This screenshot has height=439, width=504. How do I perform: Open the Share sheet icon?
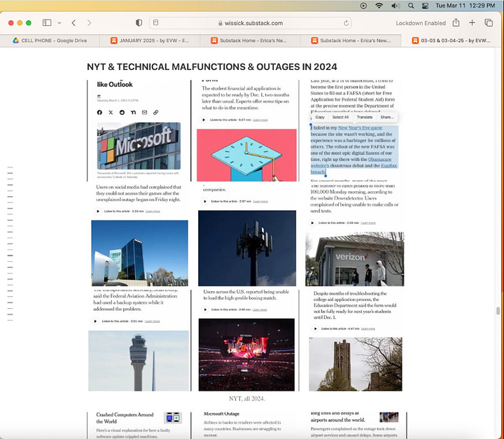[456, 22]
